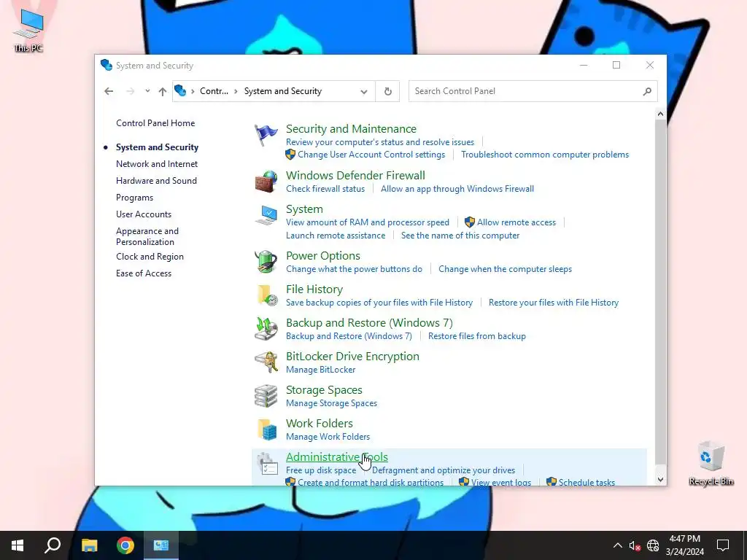This screenshot has width=747, height=560.
Task: Click the File History folder icon
Action: (267, 295)
